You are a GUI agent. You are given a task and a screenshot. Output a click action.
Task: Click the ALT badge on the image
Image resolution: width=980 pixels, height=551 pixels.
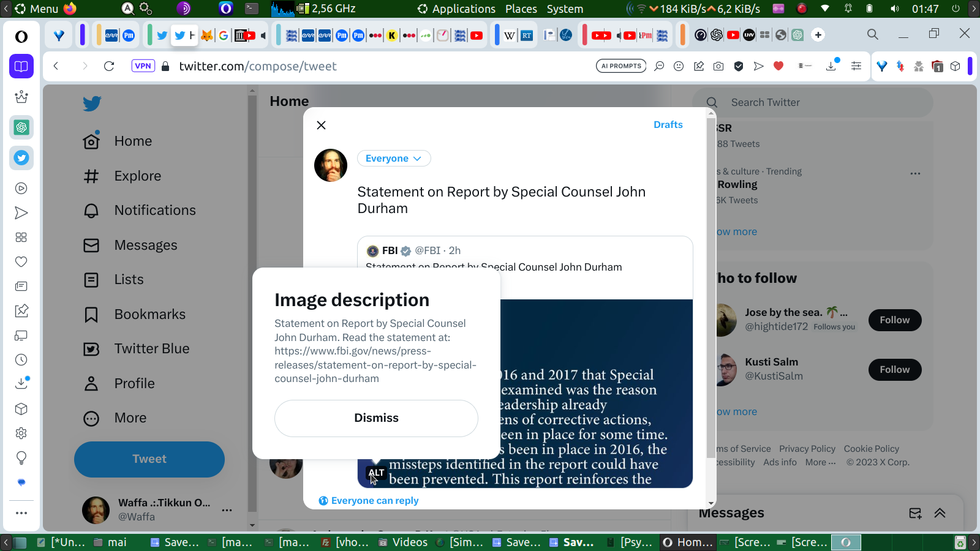click(x=376, y=473)
